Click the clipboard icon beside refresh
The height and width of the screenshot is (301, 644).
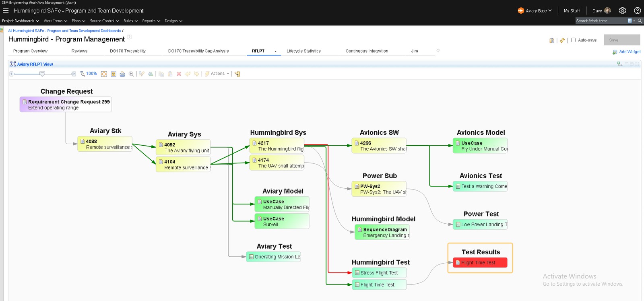(x=552, y=40)
